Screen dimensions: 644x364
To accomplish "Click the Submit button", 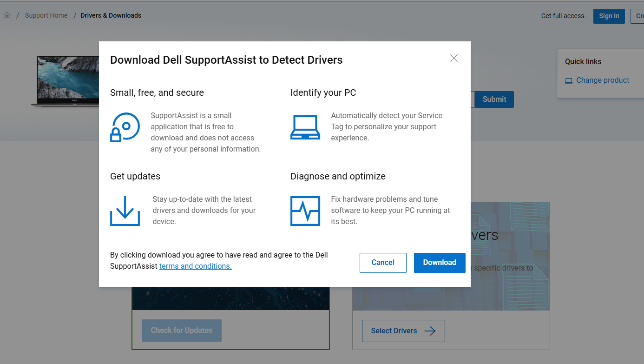I will click(x=494, y=99).
